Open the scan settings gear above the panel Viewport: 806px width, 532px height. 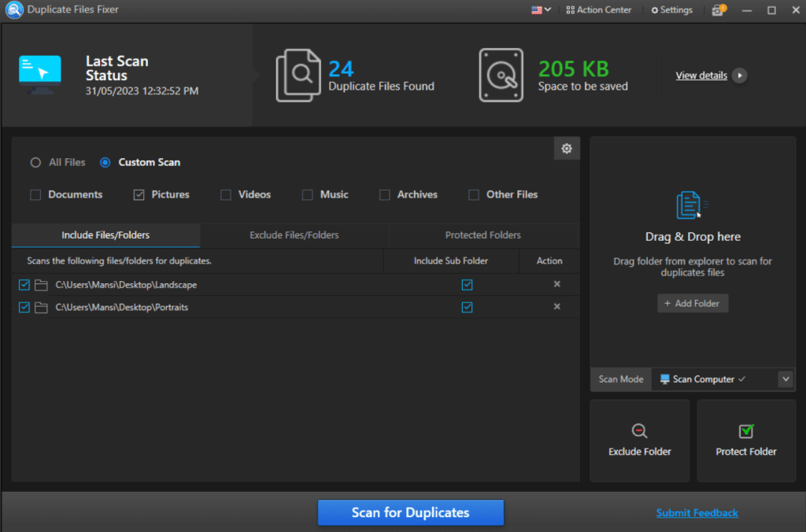(x=567, y=148)
